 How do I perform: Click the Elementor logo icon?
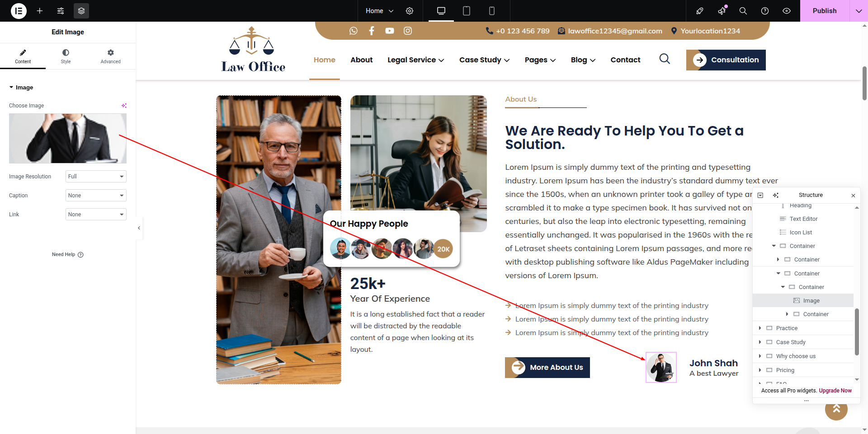19,11
